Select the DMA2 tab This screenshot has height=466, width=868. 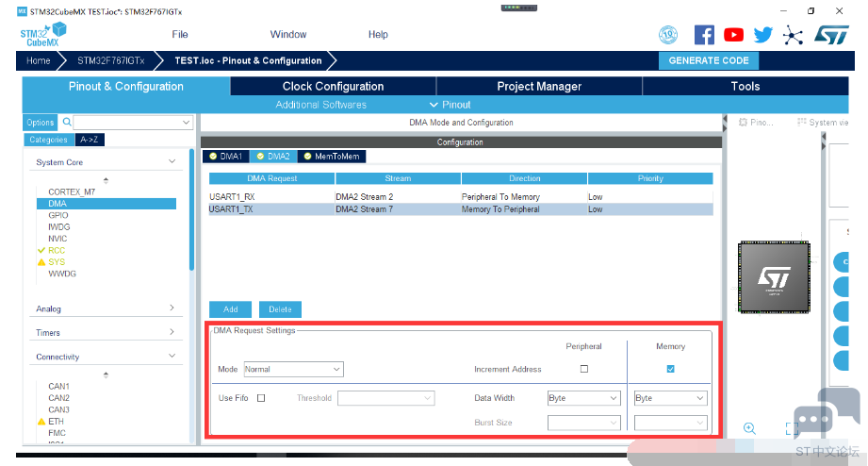(x=274, y=157)
